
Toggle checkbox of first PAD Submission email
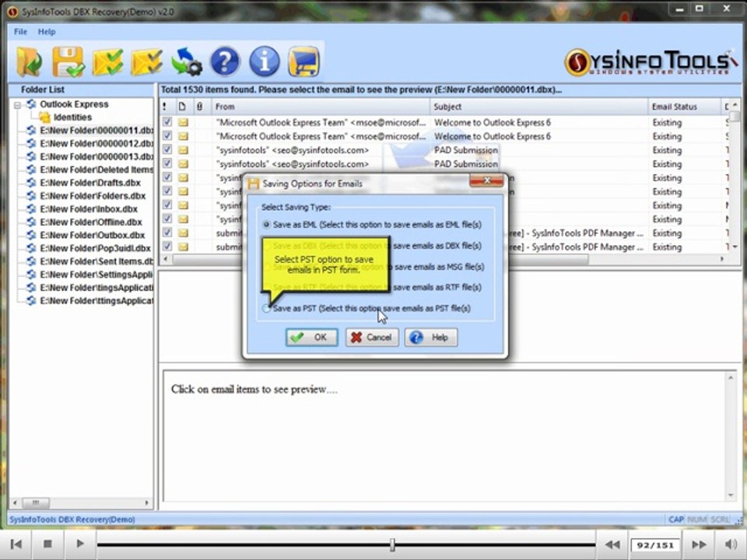(167, 149)
